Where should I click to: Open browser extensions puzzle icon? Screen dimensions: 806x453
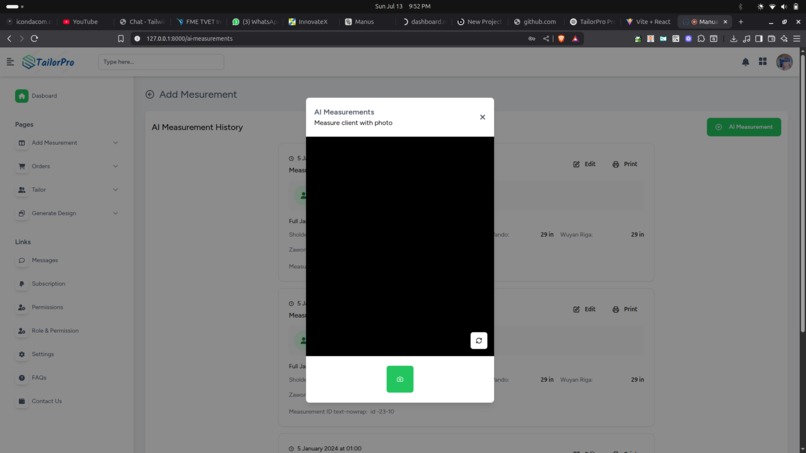701,39
